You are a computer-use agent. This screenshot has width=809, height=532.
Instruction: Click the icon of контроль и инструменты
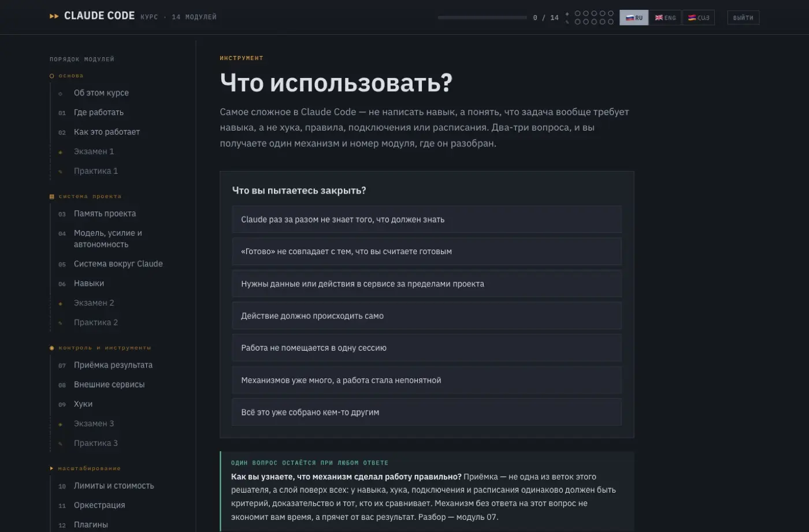pos(52,348)
